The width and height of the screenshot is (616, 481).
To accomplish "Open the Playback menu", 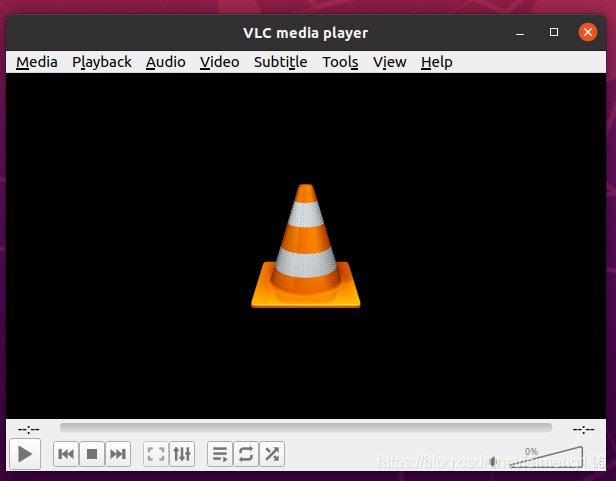I will [x=102, y=62].
